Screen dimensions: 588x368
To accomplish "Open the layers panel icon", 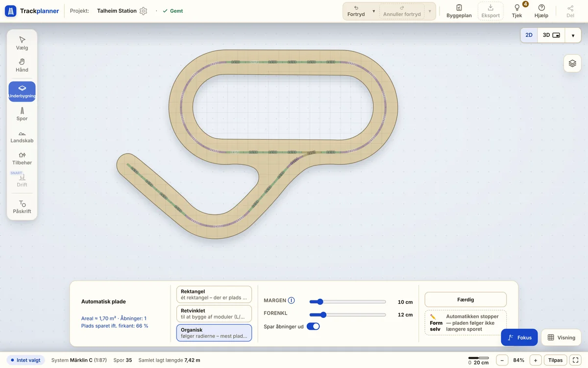I will pos(572,63).
